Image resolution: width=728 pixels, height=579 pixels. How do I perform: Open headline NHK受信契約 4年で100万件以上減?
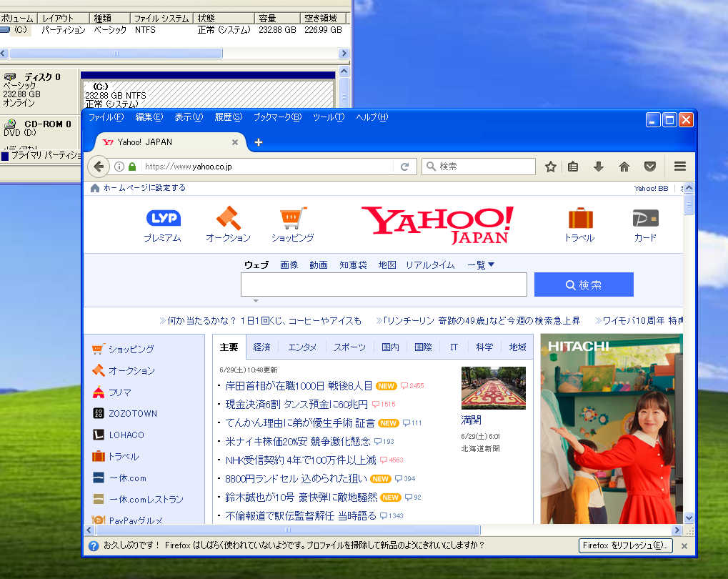coord(300,460)
